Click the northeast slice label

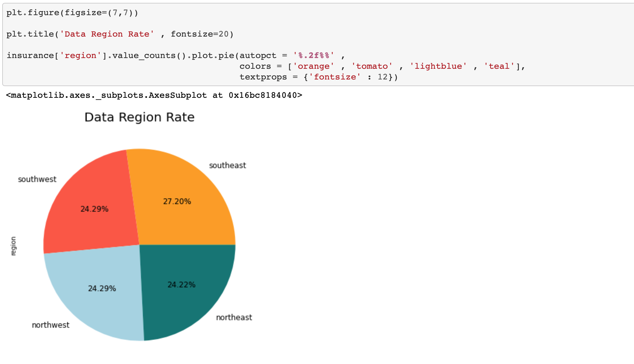coord(234,318)
